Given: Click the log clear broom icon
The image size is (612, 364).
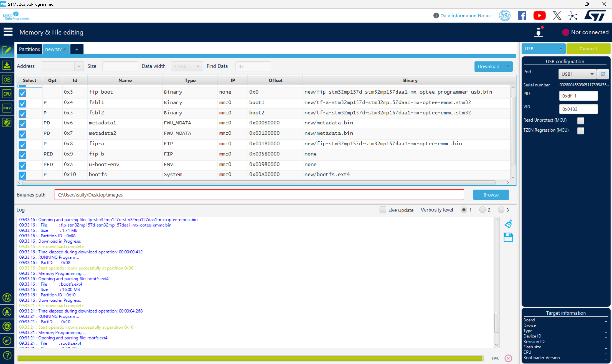Looking at the screenshot, I should (x=508, y=224).
